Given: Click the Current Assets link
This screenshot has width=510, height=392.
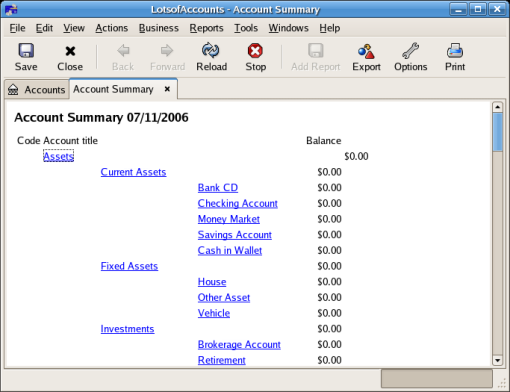Looking at the screenshot, I should click(x=133, y=172).
